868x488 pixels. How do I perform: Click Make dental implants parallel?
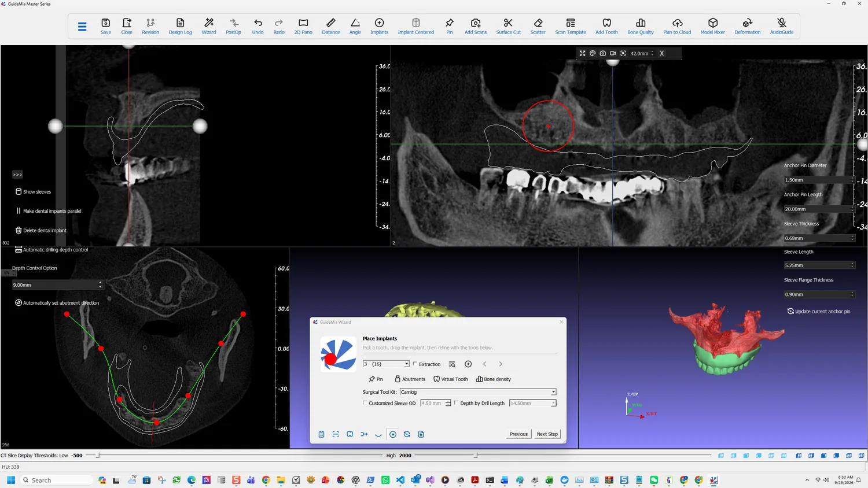click(48, 211)
